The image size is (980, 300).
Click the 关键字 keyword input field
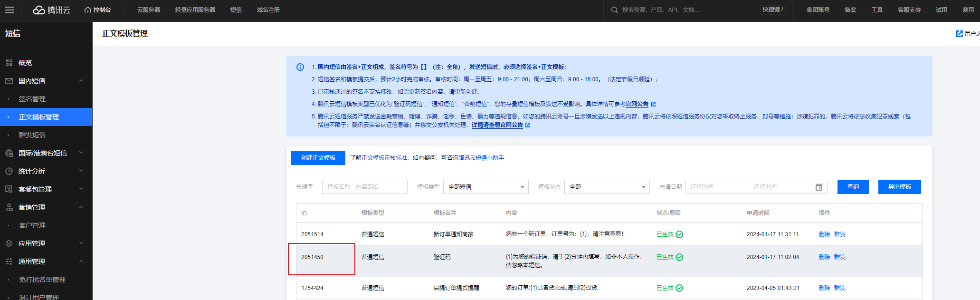tap(365, 187)
